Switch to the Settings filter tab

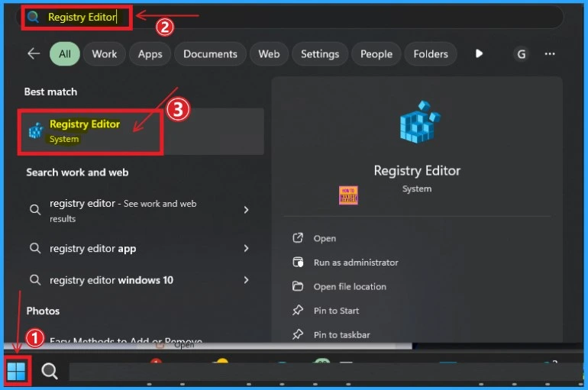(x=320, y=54)
